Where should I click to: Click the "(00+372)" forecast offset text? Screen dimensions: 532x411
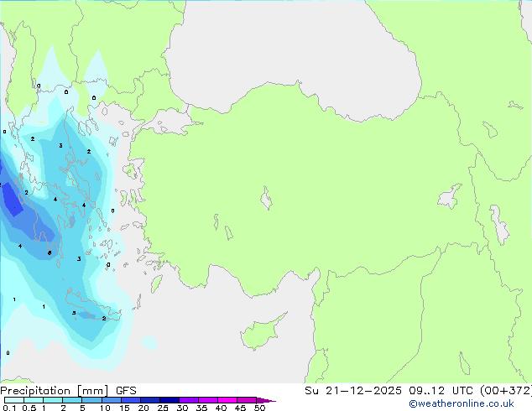click(507, 391)
